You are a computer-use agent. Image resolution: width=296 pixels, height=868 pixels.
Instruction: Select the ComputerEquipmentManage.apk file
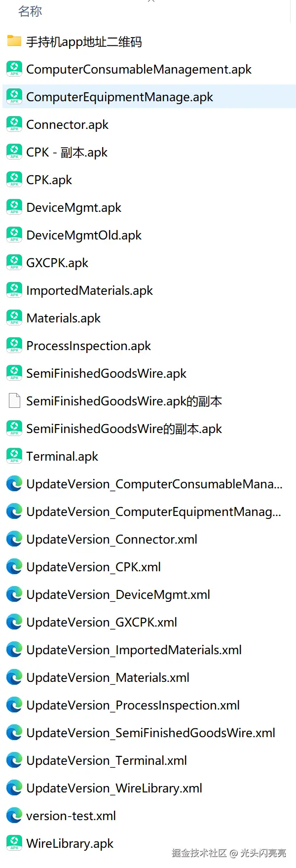119,97
